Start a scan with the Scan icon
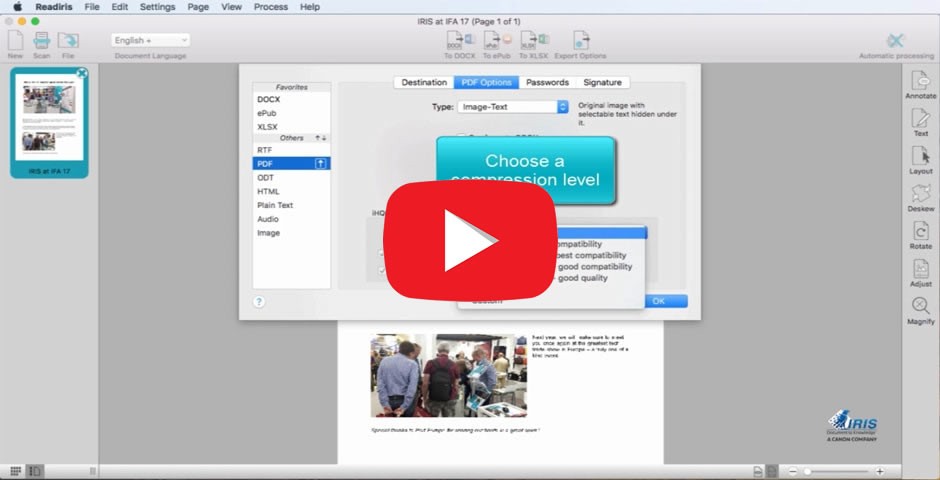The width and height of the screenshot is (940, 480). point(41,41)
